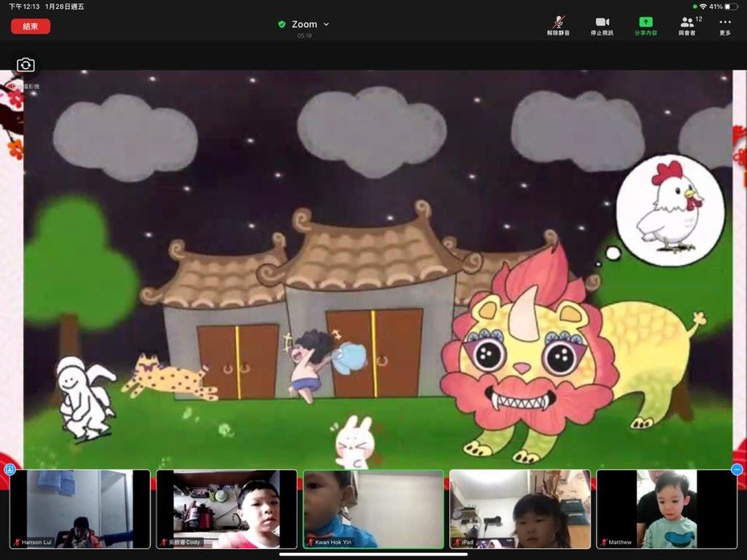Viewport: 747px width, 560px height.
Task: Select Hanson Lui's video thumbnail
Action: click(x=79, y=509)
